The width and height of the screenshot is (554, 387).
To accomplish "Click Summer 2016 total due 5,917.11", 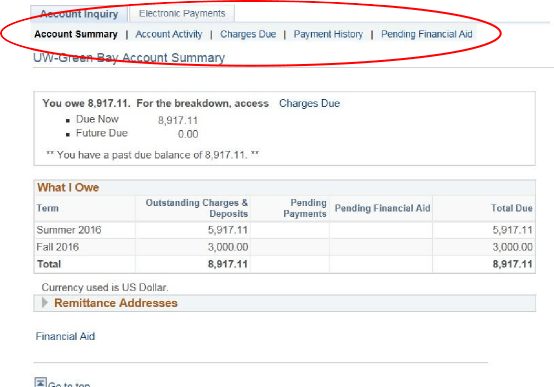I will coord(512,230).
